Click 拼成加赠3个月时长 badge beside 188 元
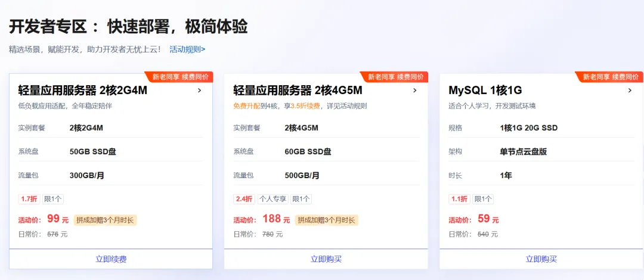Image resolution: width=644 pixels, height=280 pixels. 327,220
